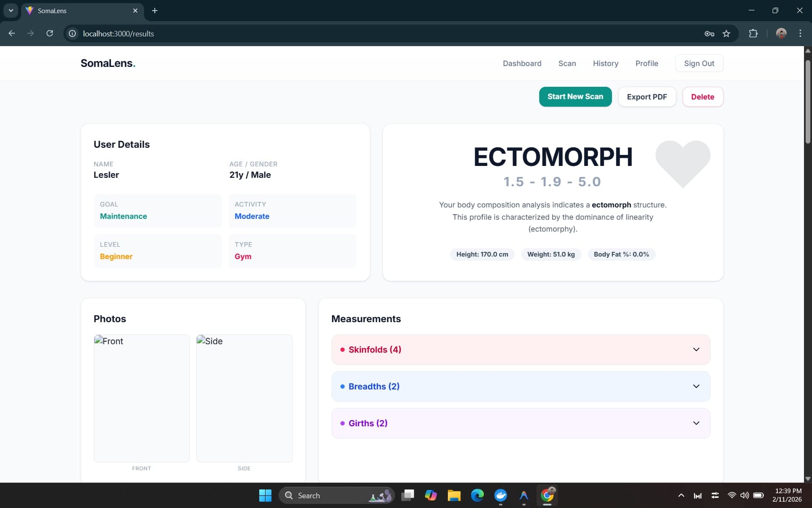
Task: Click Start New Scan button
Action: (x=575, y=97)
